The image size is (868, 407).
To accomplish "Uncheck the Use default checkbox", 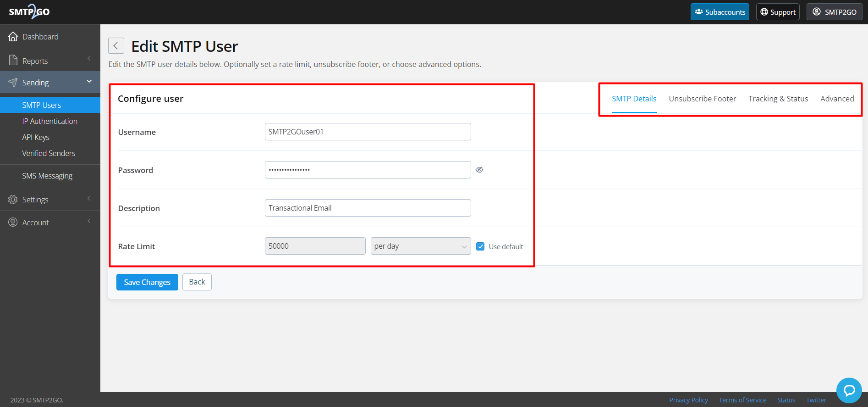I will [x=480, y=246].
